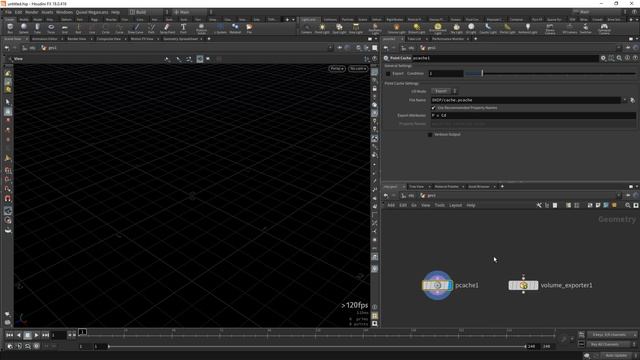
Task: Open the Layout menu in network editor
Action: (456, 205)
